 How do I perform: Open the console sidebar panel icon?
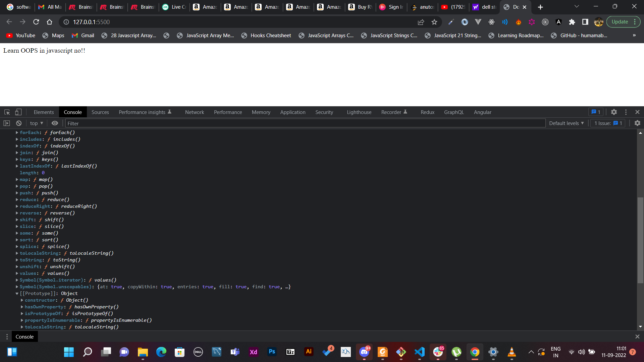point(7,123)
